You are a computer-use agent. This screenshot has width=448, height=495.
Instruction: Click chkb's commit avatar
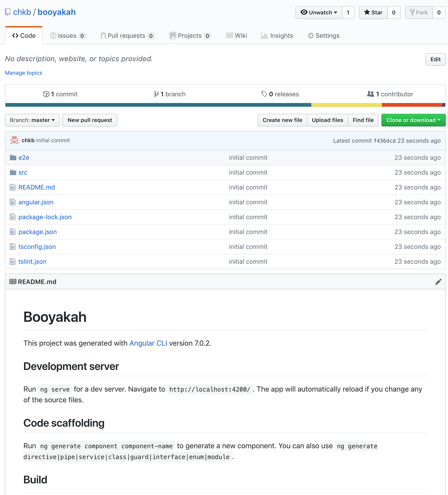(x=14, y=140)
